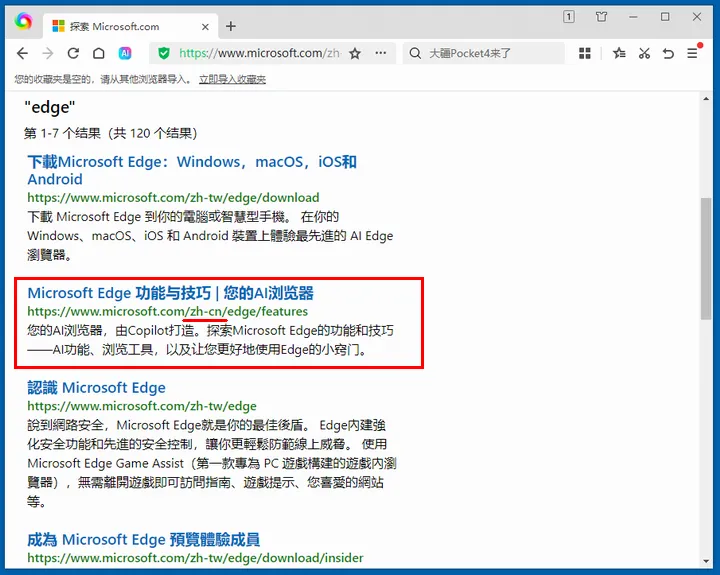
Task: Go back with the back arrow
Action: [x=22, y=53]
